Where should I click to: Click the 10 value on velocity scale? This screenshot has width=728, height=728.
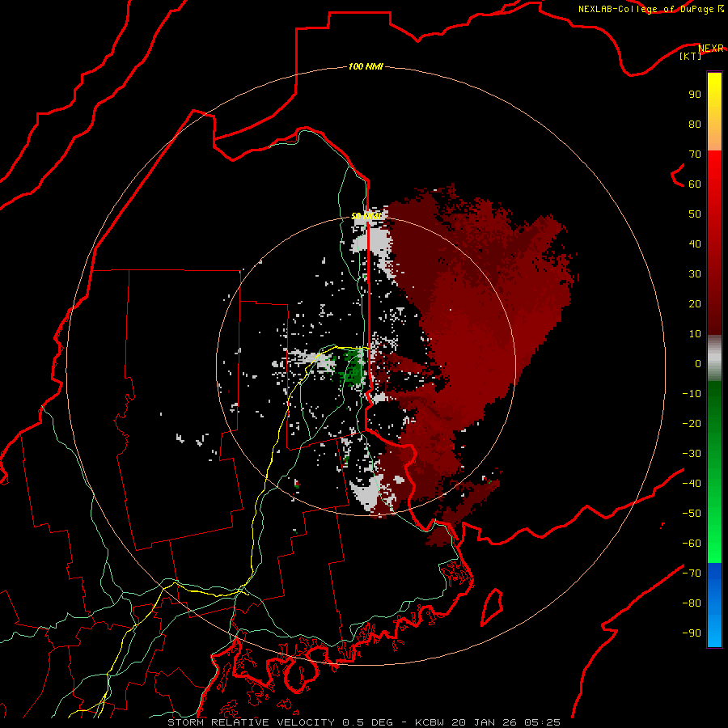coord(695,334)
